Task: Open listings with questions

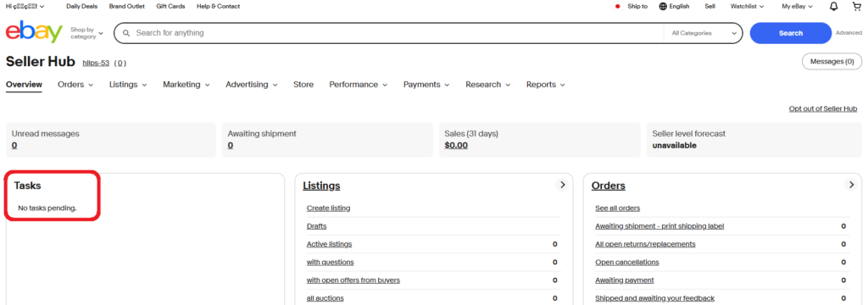Action: 330,263
